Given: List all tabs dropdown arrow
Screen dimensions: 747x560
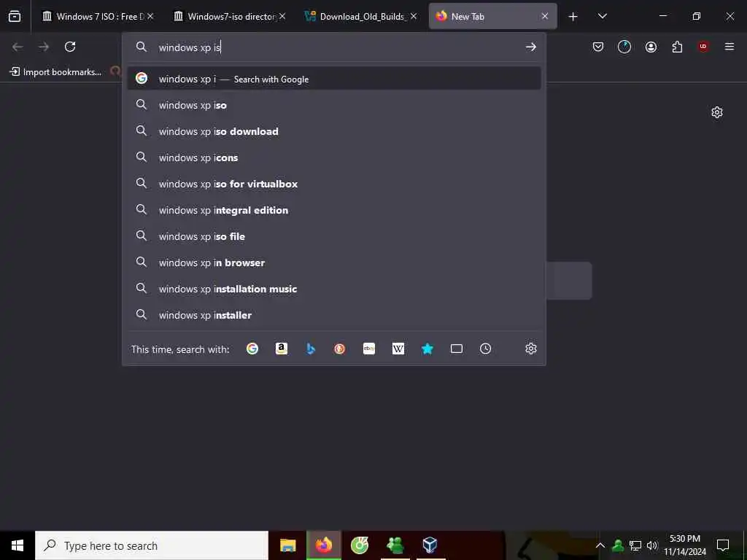Looking at the screenshot, I should pos(602,16).
